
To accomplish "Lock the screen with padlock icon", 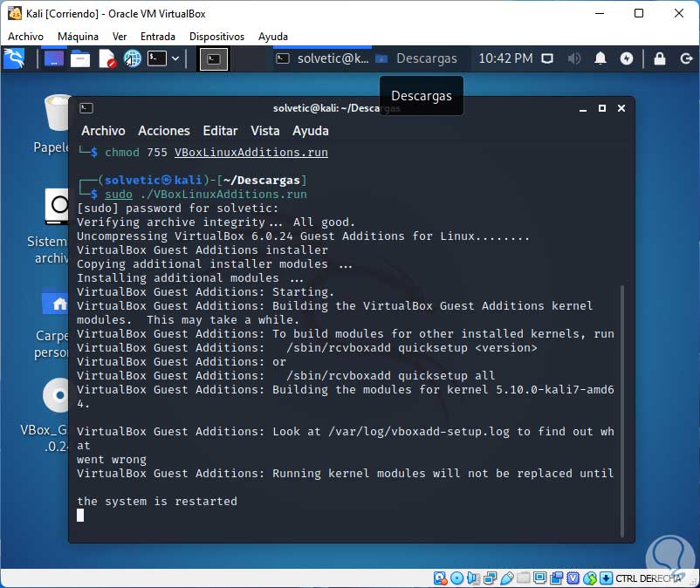I will point(660,58).
